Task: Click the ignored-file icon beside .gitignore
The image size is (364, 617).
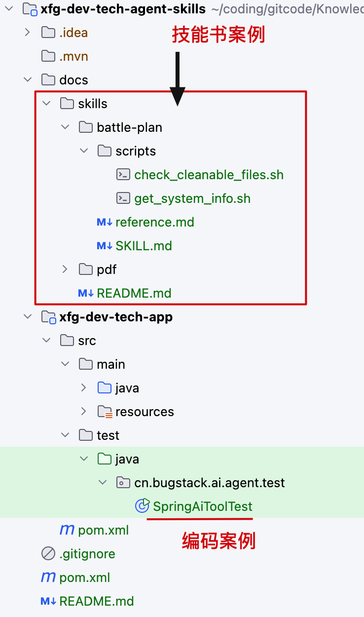Action: point(48,553)
